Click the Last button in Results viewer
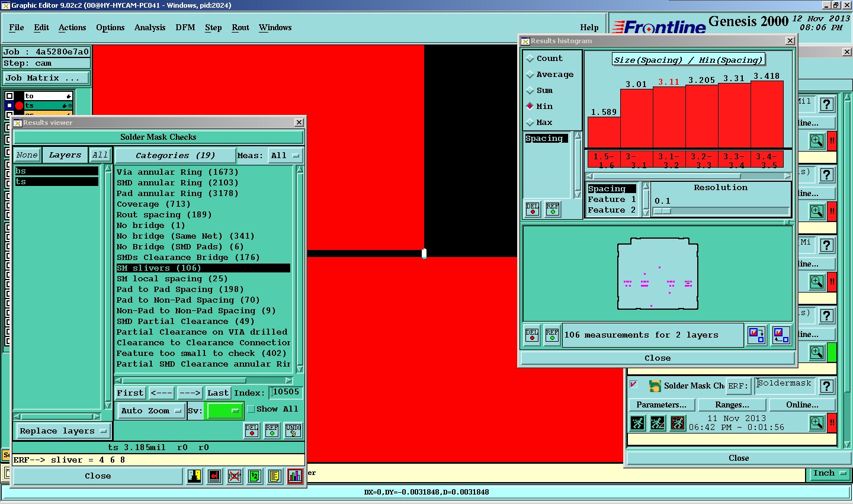 (x=218, y=393)
